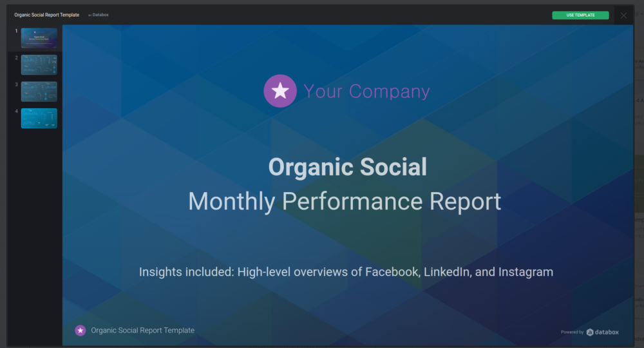Click slide number 4 in the sidebar
This screenshot has width=644, height=348.
[x=17, y=111]
